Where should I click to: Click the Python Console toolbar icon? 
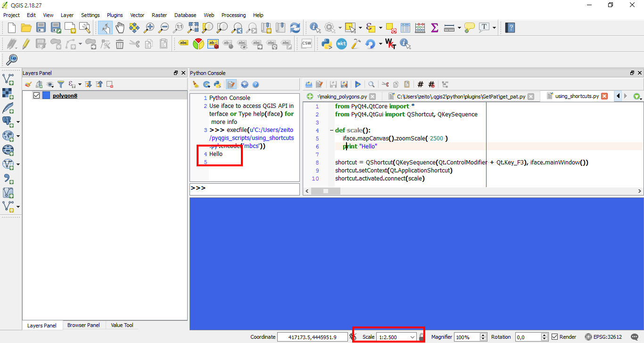[x=326, y=44]
